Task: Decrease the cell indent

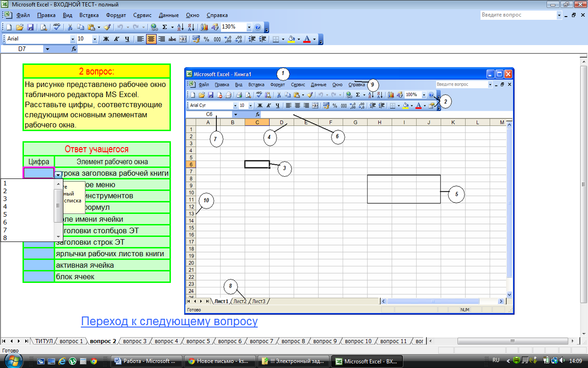Action: click(x=251, y=39)
